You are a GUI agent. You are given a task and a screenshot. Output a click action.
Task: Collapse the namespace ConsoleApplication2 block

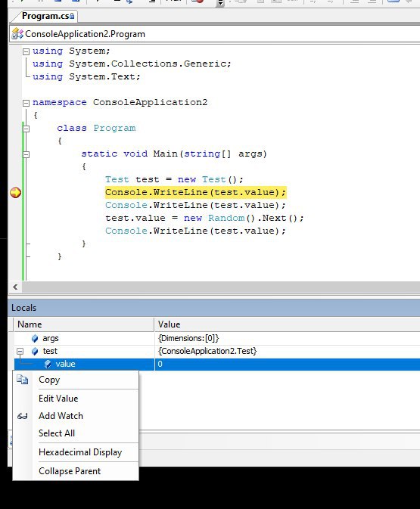point(26,103)
